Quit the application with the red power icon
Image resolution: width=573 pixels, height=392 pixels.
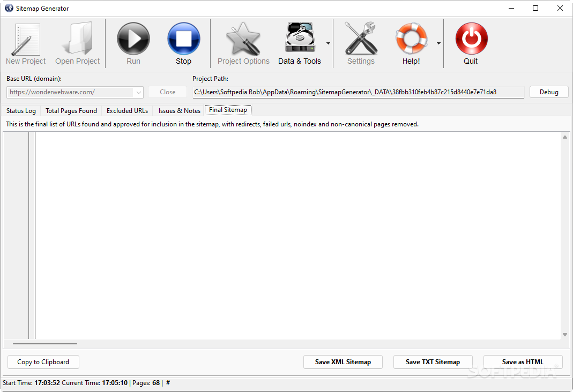click(x=471, y=39)
